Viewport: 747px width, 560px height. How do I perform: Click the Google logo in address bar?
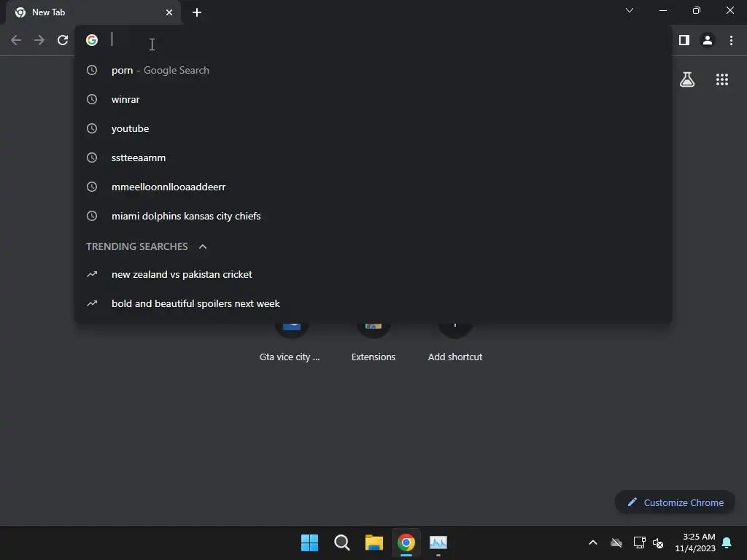(92, 40)
